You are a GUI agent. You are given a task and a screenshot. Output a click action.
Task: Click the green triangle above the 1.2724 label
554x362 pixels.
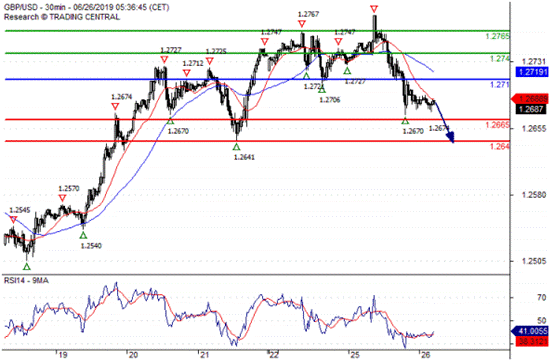pos(306,76)
